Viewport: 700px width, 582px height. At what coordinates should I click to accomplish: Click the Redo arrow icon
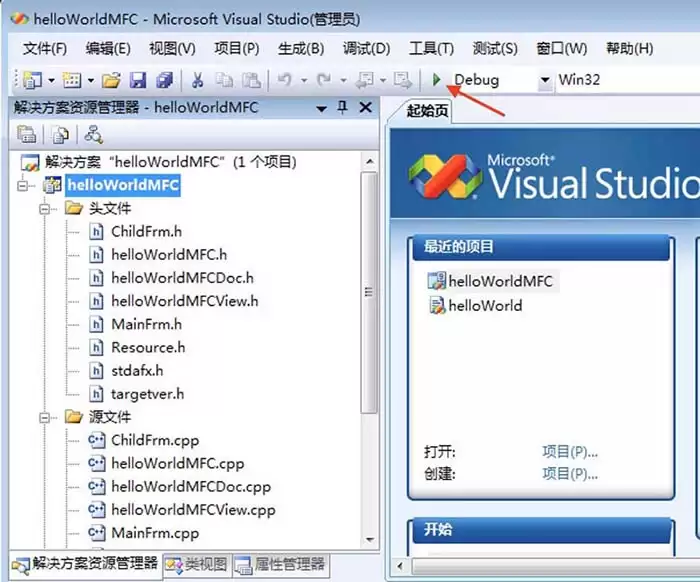[x=324, y=80]
